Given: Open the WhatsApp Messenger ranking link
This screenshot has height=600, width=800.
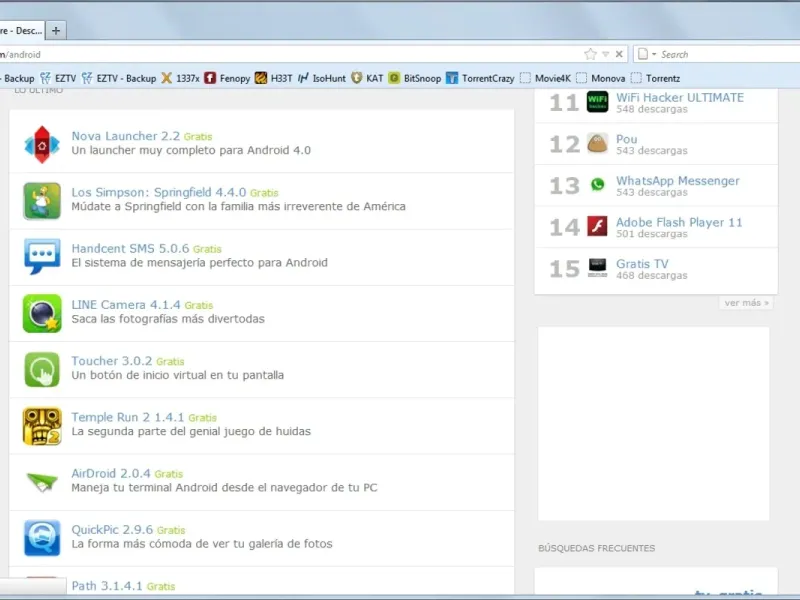Looking at the screenshot, I should click(678, 181).
